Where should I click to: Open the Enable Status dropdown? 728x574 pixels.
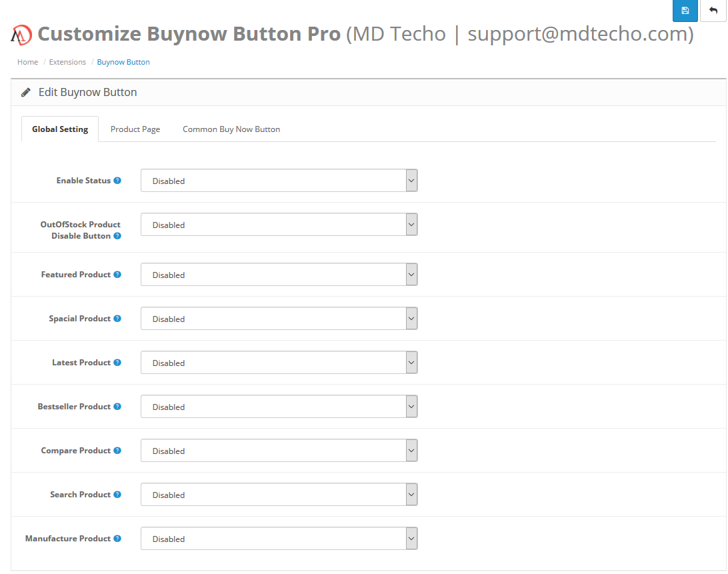click(279, 181)
